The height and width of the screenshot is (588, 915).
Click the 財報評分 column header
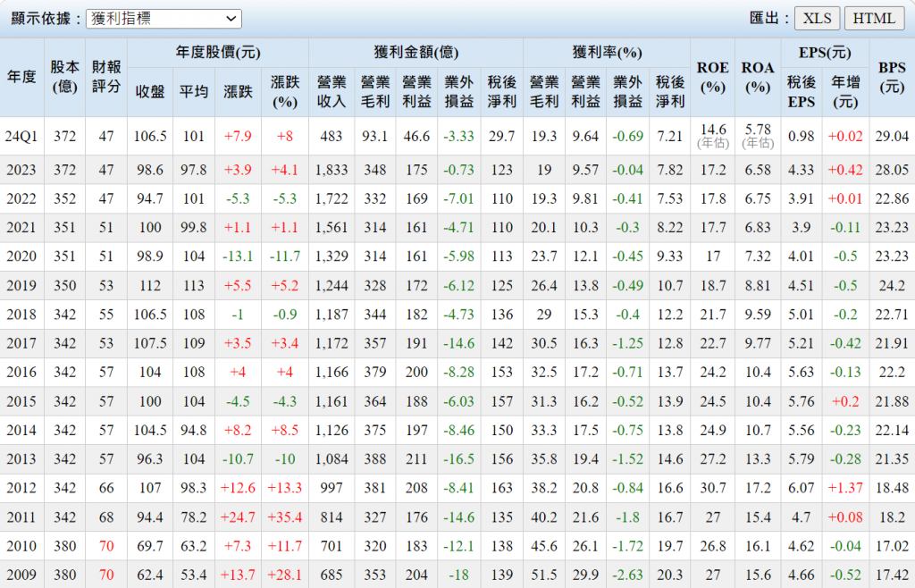[107, 78]
